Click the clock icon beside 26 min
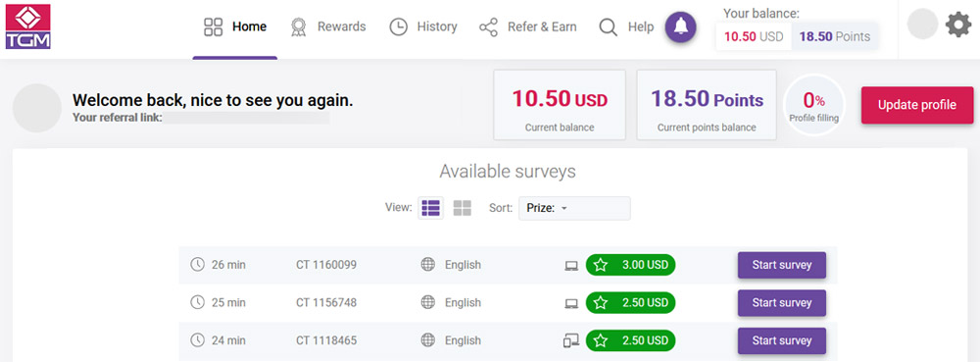 click(197, 265)
